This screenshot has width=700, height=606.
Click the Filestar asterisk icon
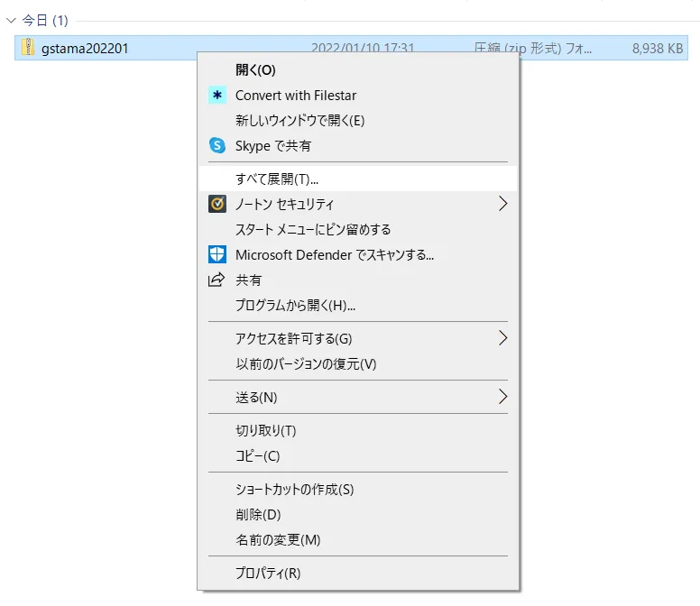click(x=217, y=95)
